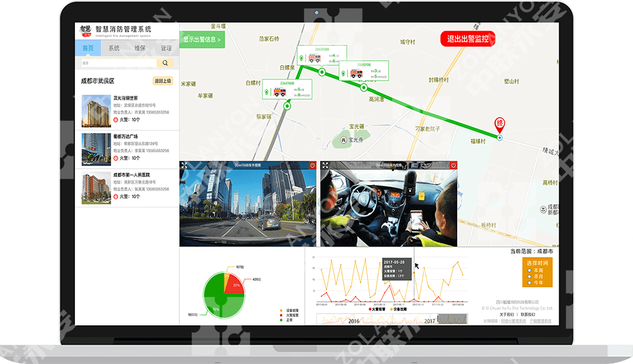Click the 2016 section of the chart timeline
Screen dimensions: 633x364
point(353,321)
